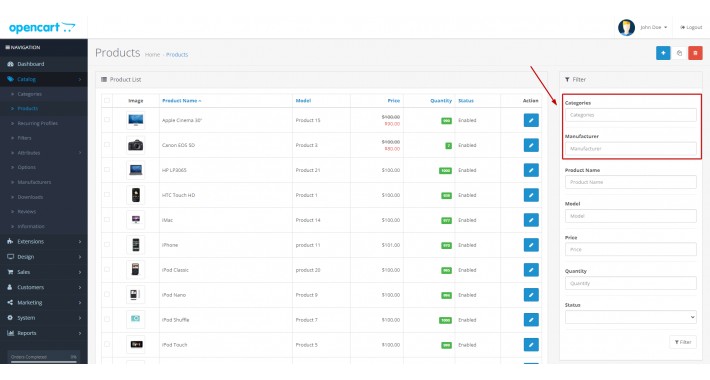Viewport: 710px width, 380px height.
Task: Edit iPod Nano with pencil button
Action: tap(531, 294)
